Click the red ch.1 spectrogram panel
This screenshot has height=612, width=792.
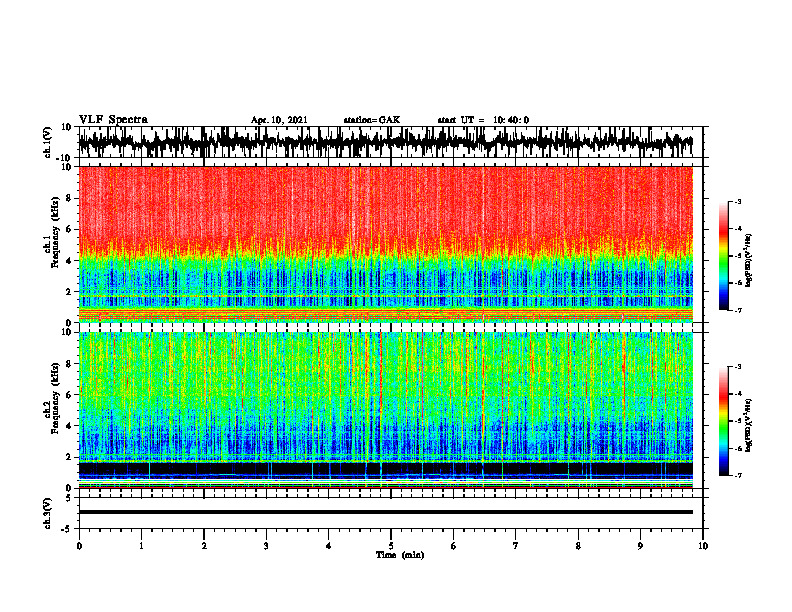385,244
